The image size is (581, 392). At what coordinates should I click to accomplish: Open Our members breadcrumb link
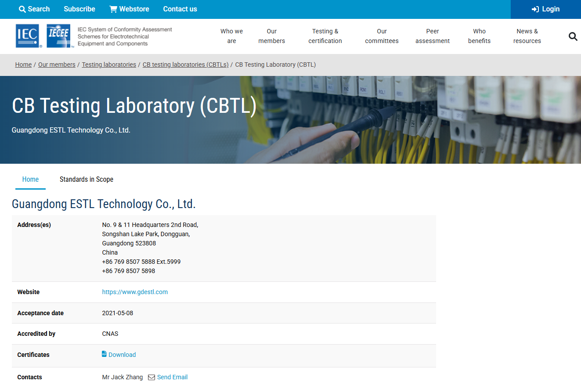57,65
